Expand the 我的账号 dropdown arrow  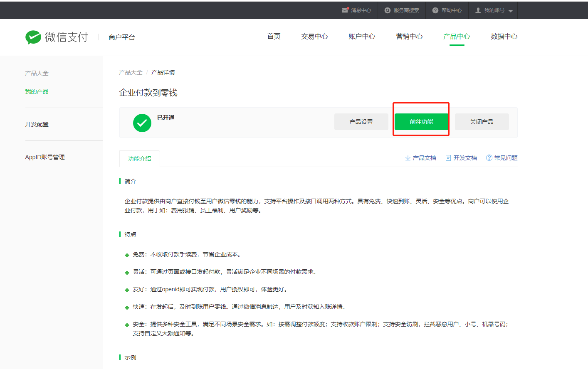coord(511,11)
